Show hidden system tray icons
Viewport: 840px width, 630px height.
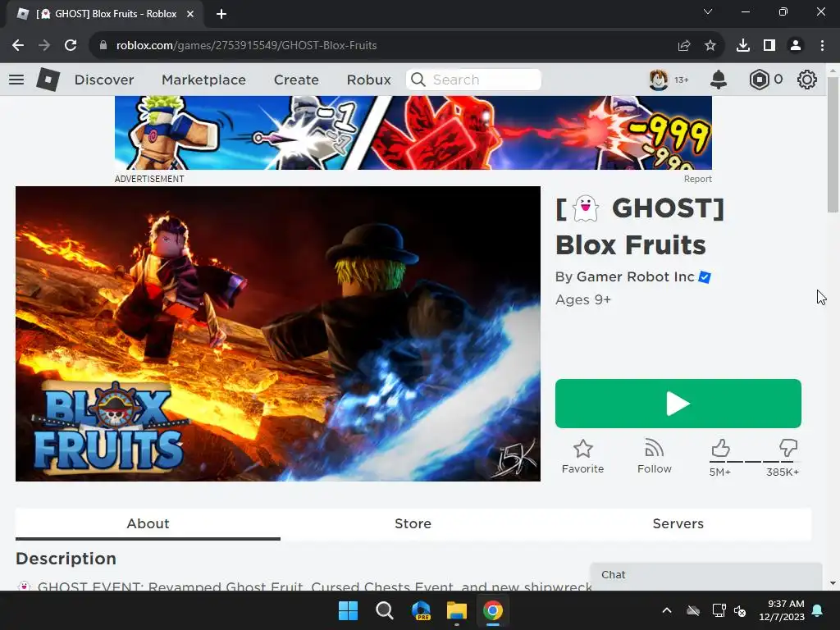click(x=667, y=610)
